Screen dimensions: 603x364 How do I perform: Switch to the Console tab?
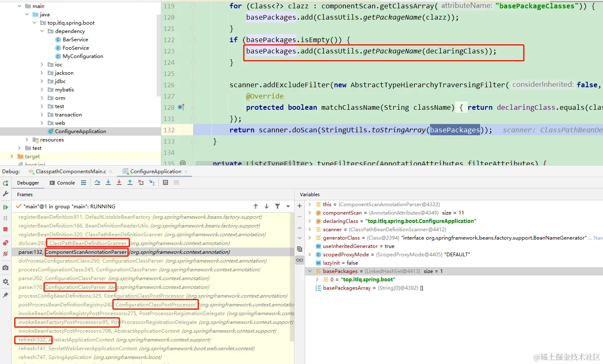62,183
